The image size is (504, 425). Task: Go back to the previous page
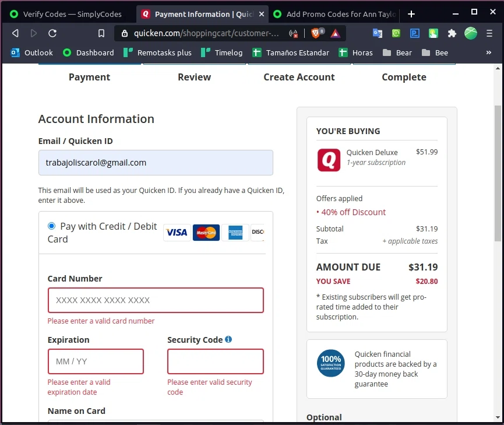tap(16, 33)
